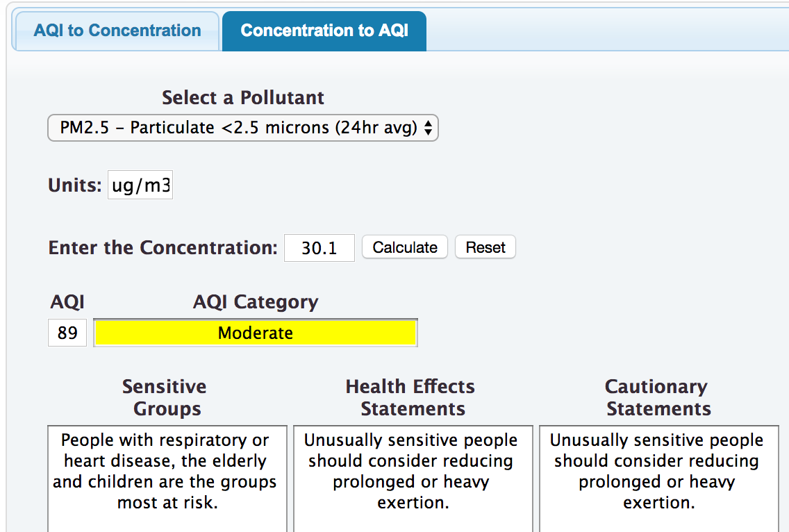Switch to the AQI to Concentration tab
Viewport: 789px width, 532px height.
pos(115,31)
